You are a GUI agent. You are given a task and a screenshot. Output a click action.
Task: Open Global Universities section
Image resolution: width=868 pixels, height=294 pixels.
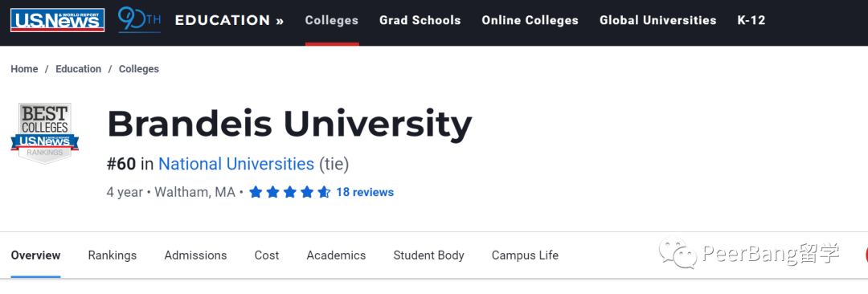[x=657, y=21]
